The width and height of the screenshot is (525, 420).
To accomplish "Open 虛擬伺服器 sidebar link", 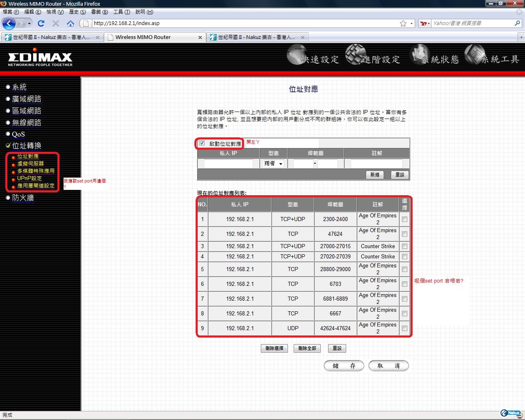I will tap(30, 164).
